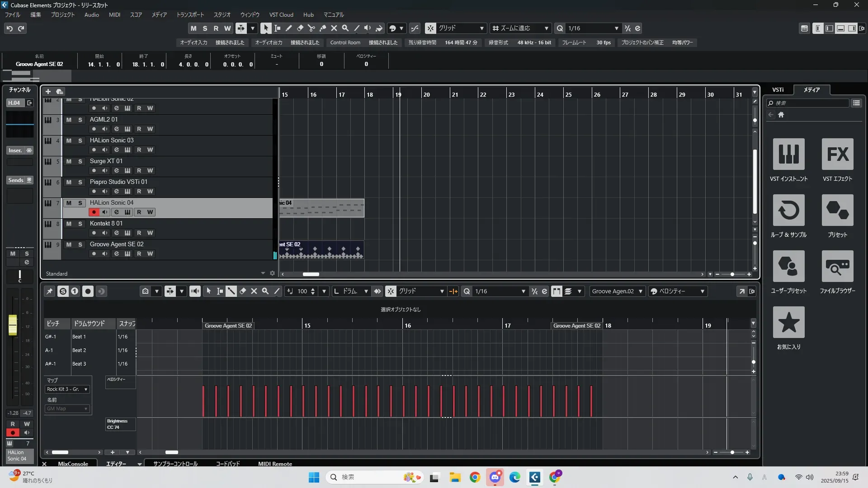Open VST Instruments media tile
Viewport: 868px width, 488px height.
pos(788,154)
